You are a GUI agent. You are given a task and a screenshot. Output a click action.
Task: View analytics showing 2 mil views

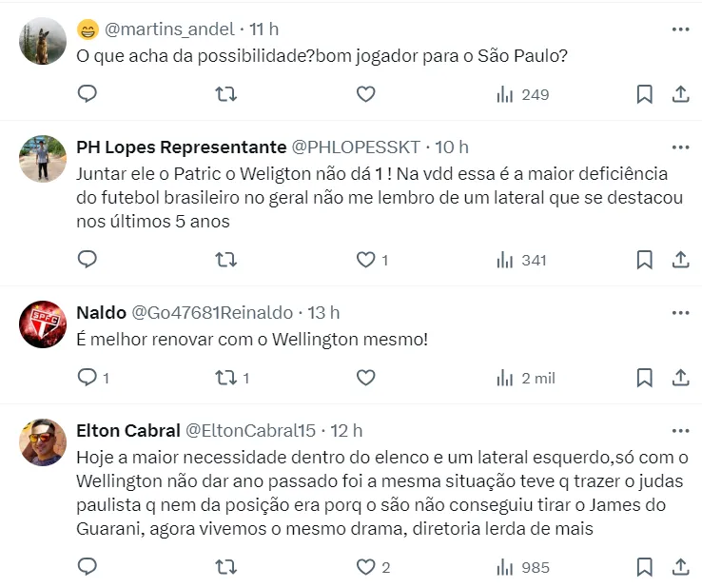pos(525,378)
